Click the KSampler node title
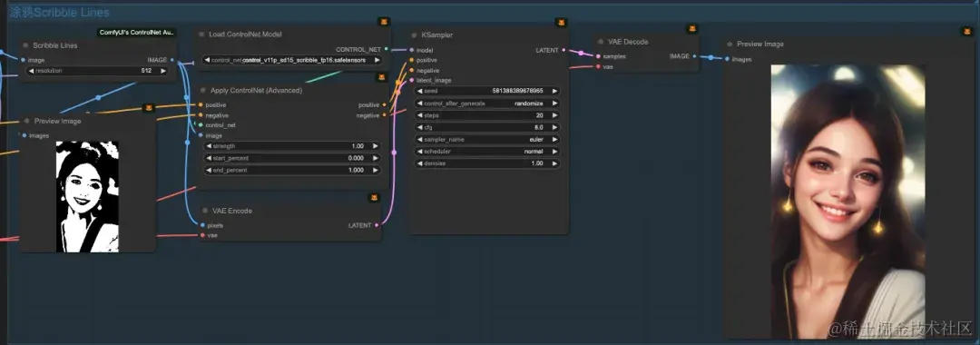The height and width of the screenshot is (345, 980). [436, 35]
